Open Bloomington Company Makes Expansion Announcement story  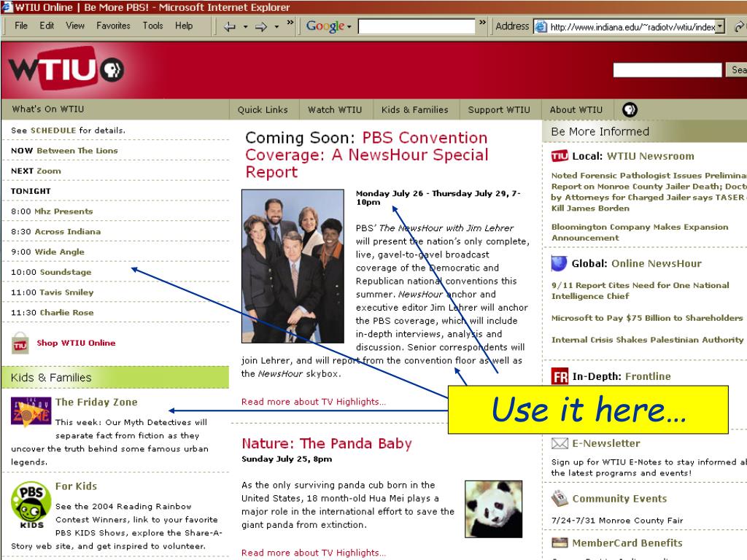[640, 233]
